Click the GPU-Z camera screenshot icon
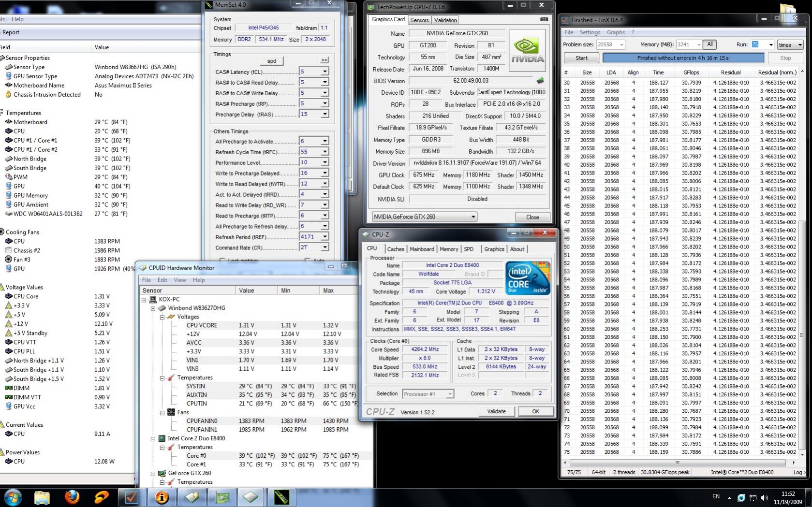The height and width of the screenshot is (507, 812). 544,20
